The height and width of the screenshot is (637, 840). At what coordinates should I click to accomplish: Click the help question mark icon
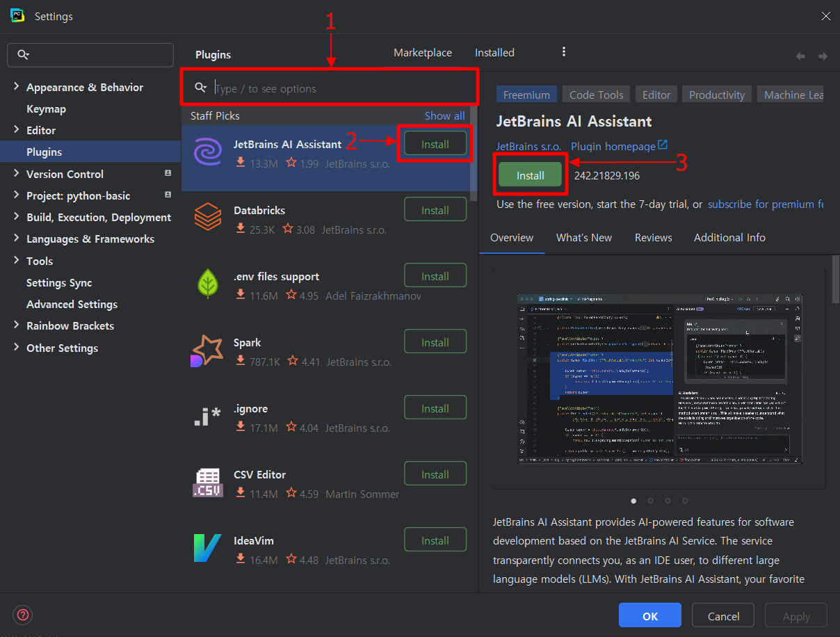(x=23, y=615)
